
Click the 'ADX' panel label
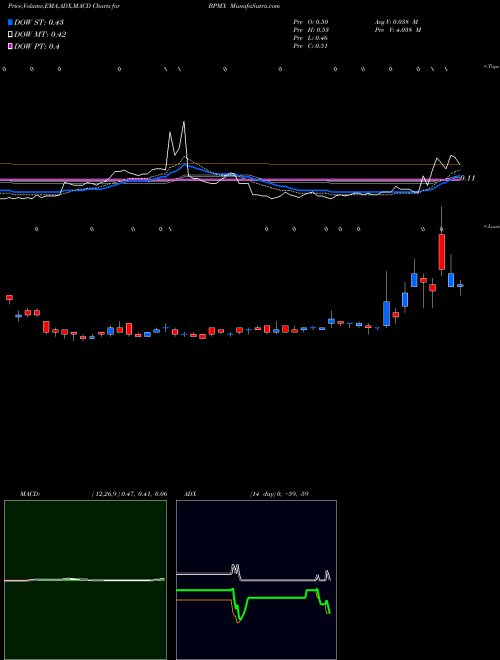[x=190, y=494]
